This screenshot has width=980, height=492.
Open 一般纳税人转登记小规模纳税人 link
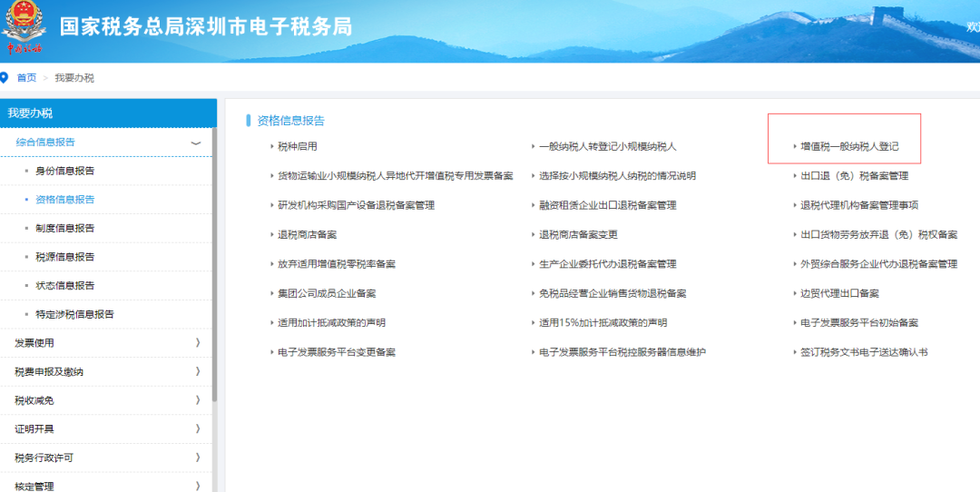[607, 146]
